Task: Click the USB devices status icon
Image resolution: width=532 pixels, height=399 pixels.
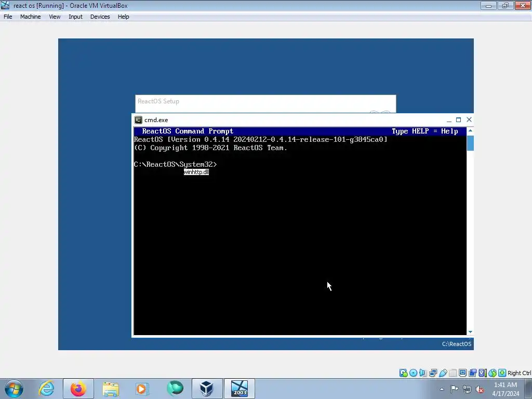Action: (443, 373)
